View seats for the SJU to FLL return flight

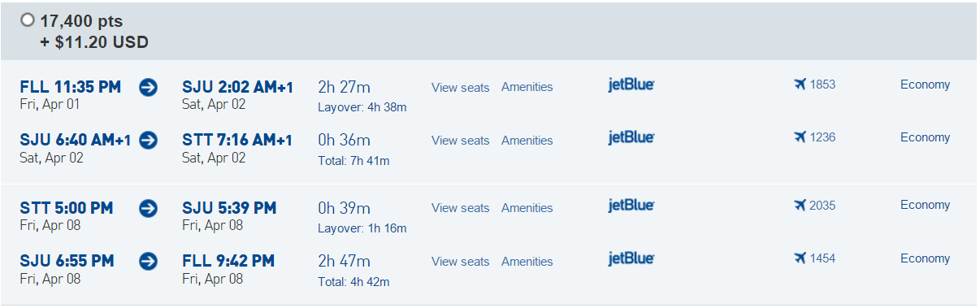coord(461,262)
